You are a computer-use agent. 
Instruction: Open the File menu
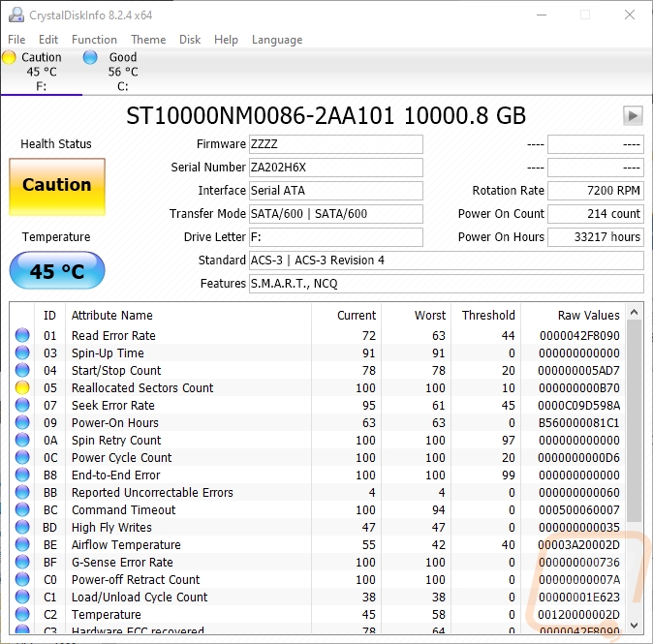point(16,40)
